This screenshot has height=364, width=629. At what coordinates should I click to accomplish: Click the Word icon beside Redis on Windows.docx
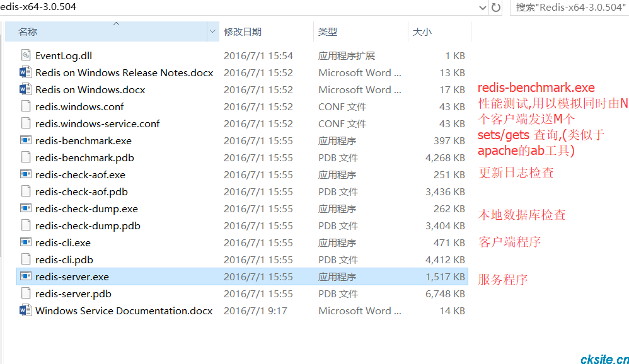click(x=26, y=89)
